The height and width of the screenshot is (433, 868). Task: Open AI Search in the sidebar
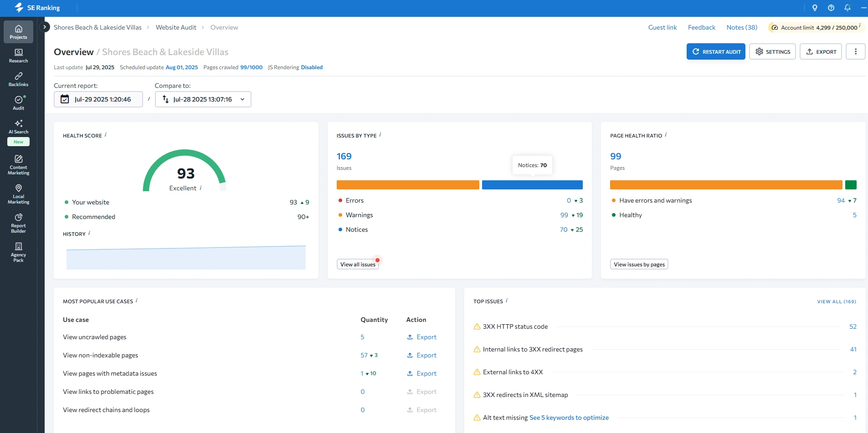(18, 127)
